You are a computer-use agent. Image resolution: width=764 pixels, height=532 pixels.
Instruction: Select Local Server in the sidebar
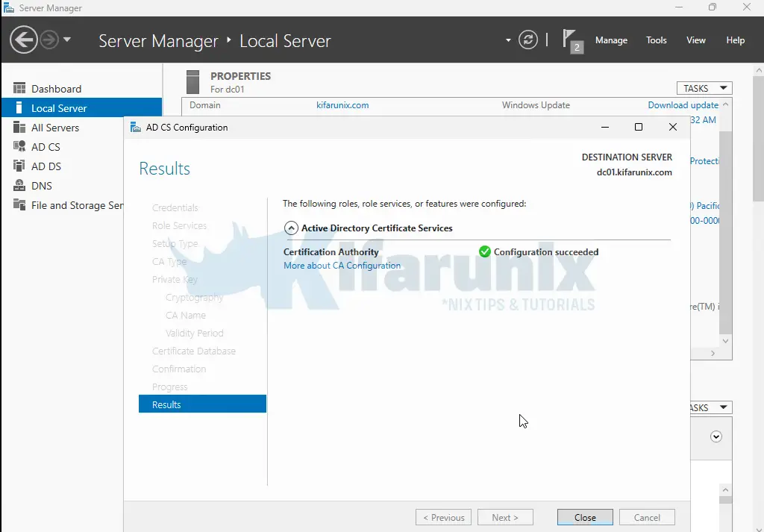click(81, 107)
